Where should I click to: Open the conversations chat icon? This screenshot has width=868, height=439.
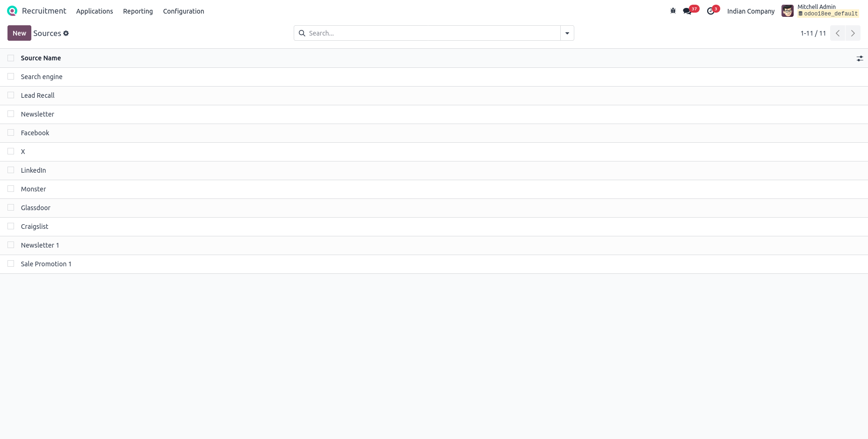click(687, 11)
